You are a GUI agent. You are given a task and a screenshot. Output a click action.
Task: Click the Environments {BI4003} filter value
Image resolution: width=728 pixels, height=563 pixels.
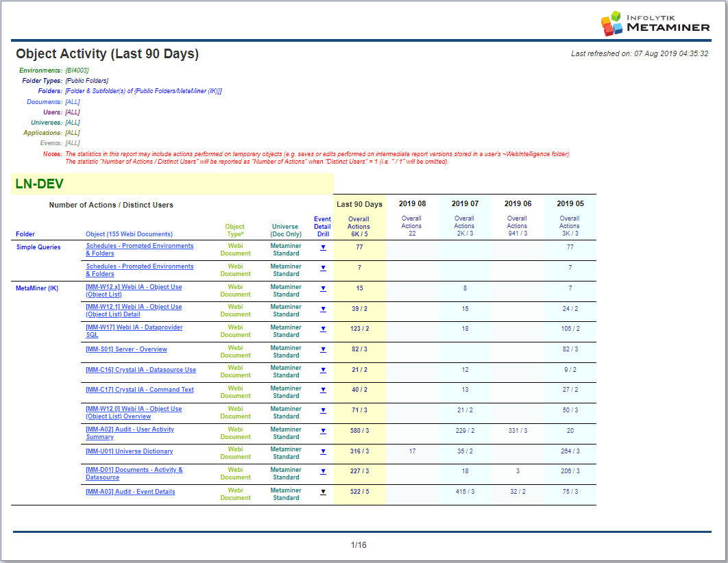click(77, 71)
